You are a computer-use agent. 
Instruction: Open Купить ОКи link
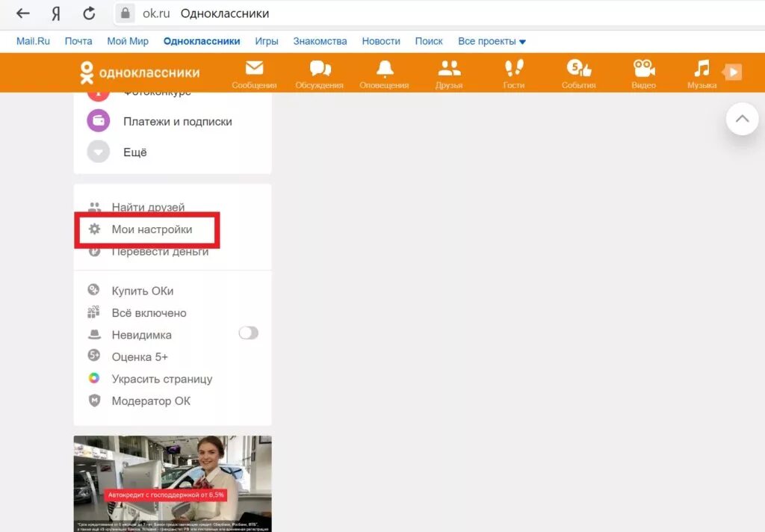[143, 291]
